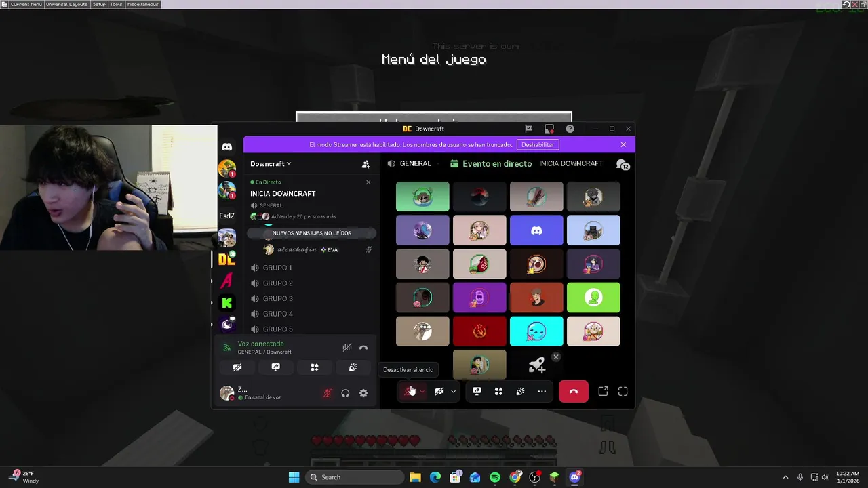Select lime green participant tile

coord(593,298)
